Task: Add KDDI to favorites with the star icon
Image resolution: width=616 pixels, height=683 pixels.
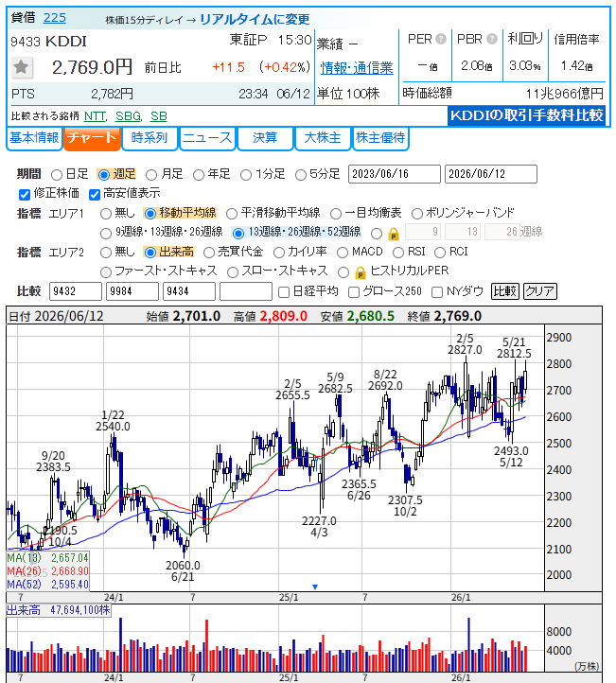Action: coord(22,67)
